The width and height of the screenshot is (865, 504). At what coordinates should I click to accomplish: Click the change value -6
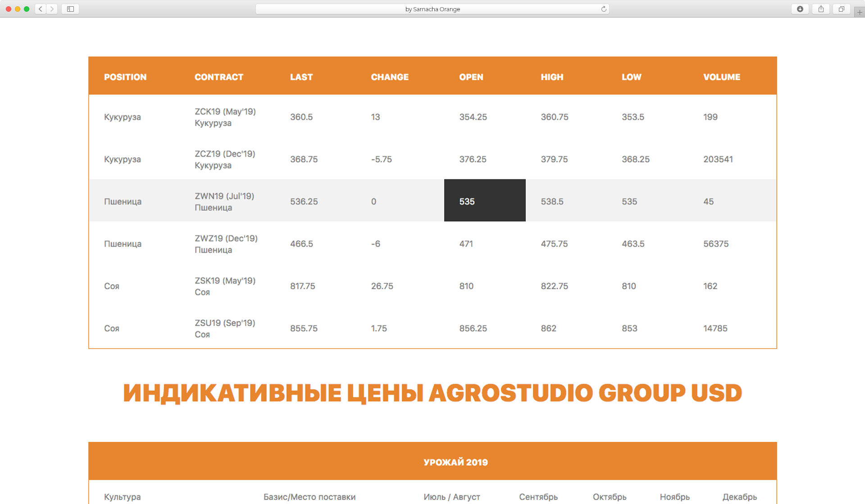(x=376, y=244)
